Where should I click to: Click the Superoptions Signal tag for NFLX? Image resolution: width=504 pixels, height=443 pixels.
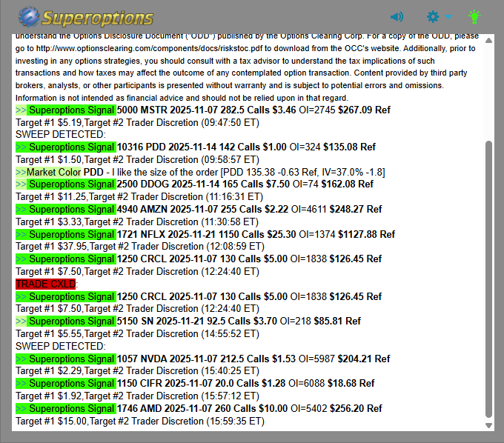tap(71, 234)
